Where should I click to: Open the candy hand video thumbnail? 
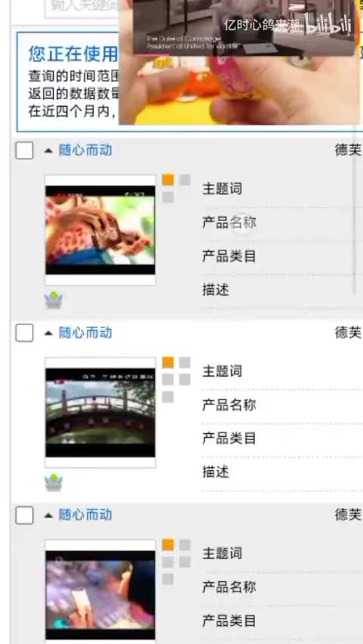(101, 230)
